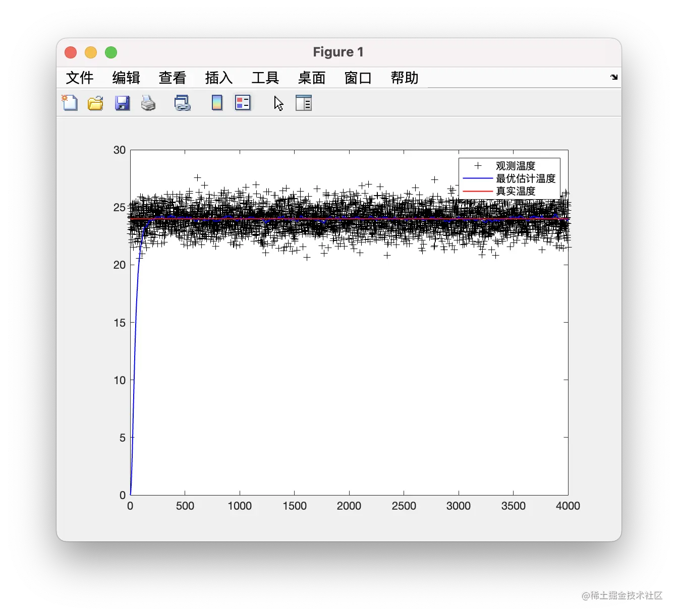Screen dimensions: 678x616
Task: Open the 文件 menu
Action: pos(79,78)
